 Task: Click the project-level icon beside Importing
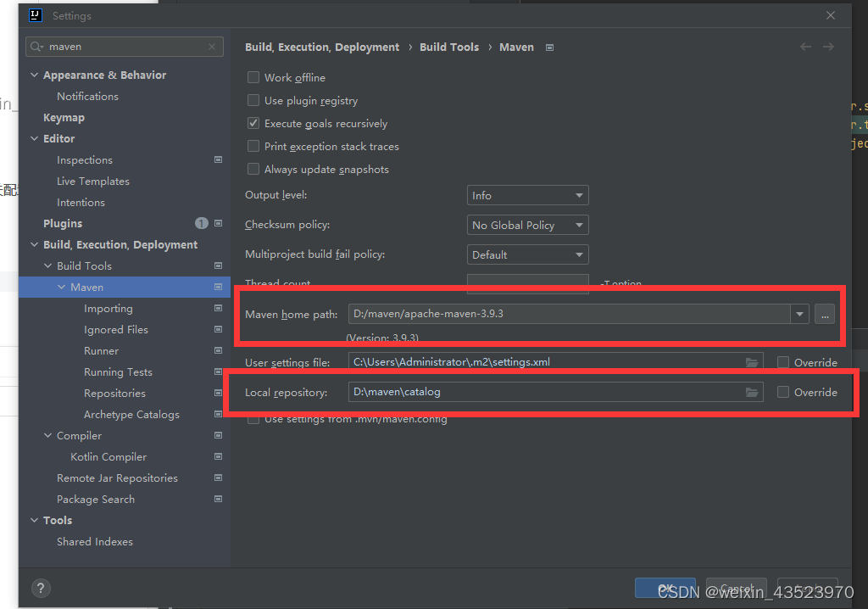pos(218,308)
